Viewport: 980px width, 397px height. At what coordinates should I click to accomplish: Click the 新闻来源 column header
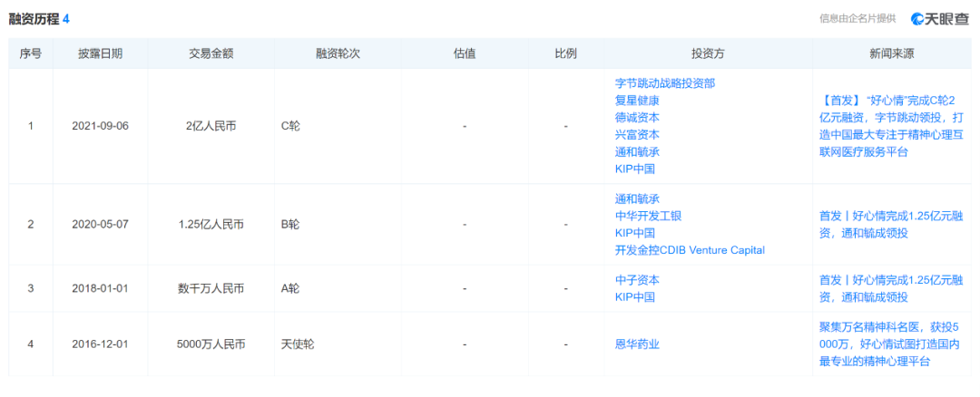pos(892,53)
